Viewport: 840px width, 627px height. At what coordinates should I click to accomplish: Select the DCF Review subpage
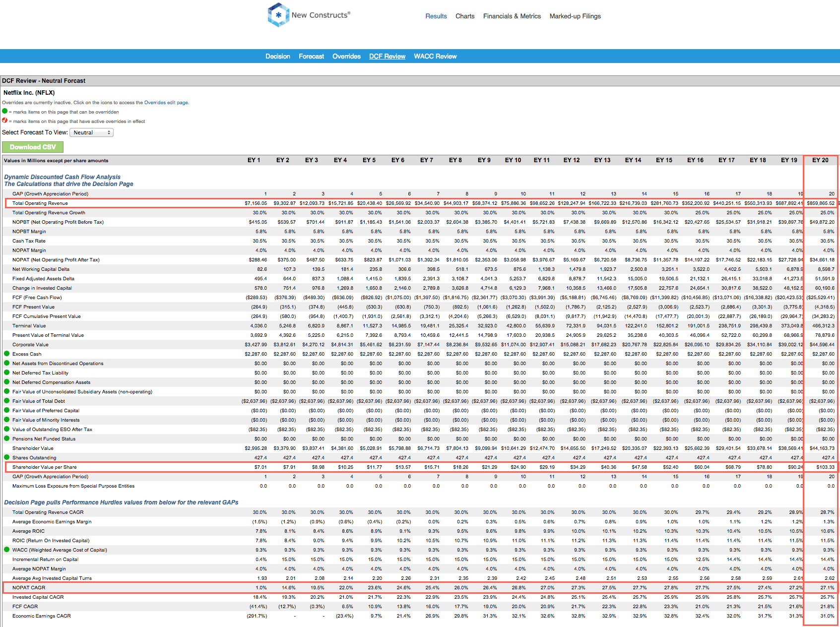point(387,57)
